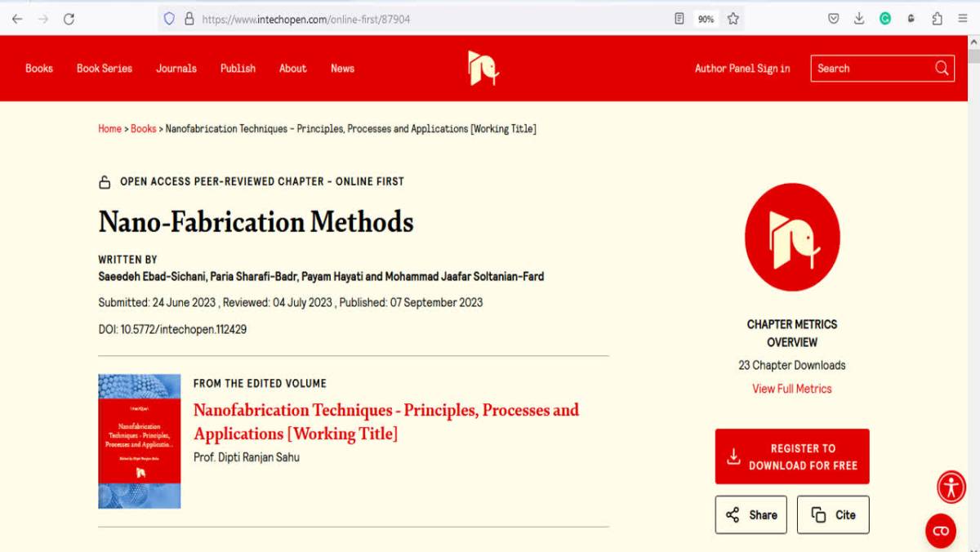The height and width of the screenshot is (552, 980).
Task: Click the green Grammarly extension icon
Action: tap(885, 19)
